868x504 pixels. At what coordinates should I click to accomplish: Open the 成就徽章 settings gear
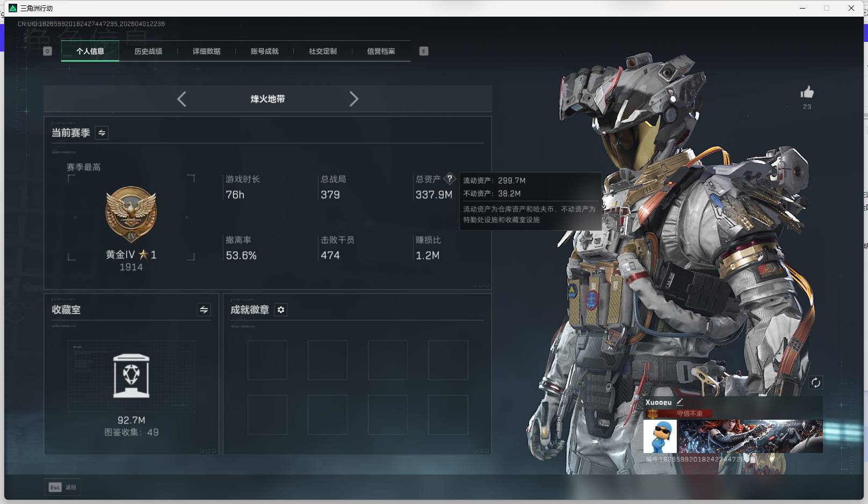click(280, 310)
